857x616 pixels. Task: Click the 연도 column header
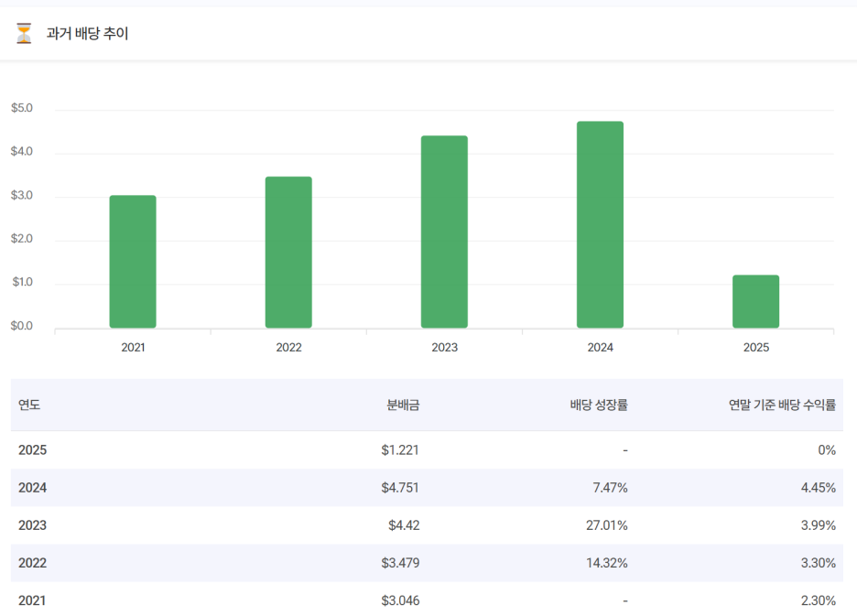click(29, 405)
